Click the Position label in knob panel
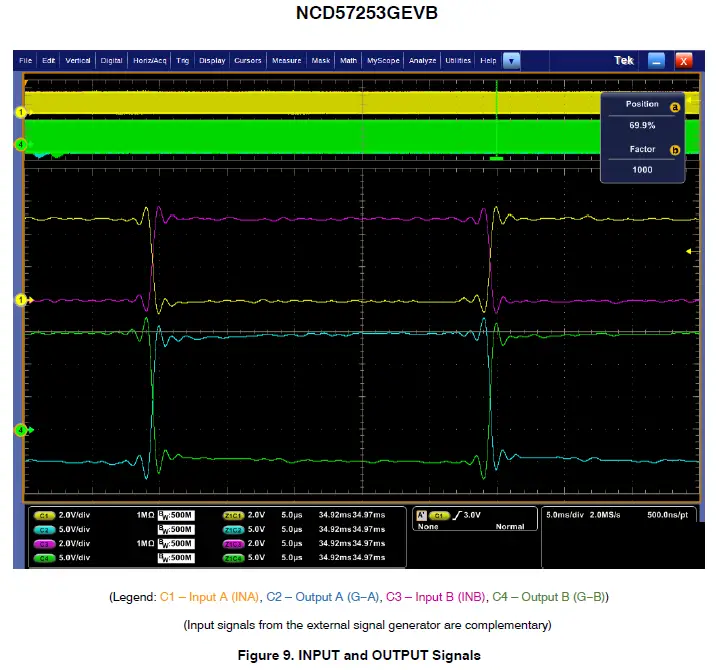Viewport: 720px width, 670px height. point(642,104)
